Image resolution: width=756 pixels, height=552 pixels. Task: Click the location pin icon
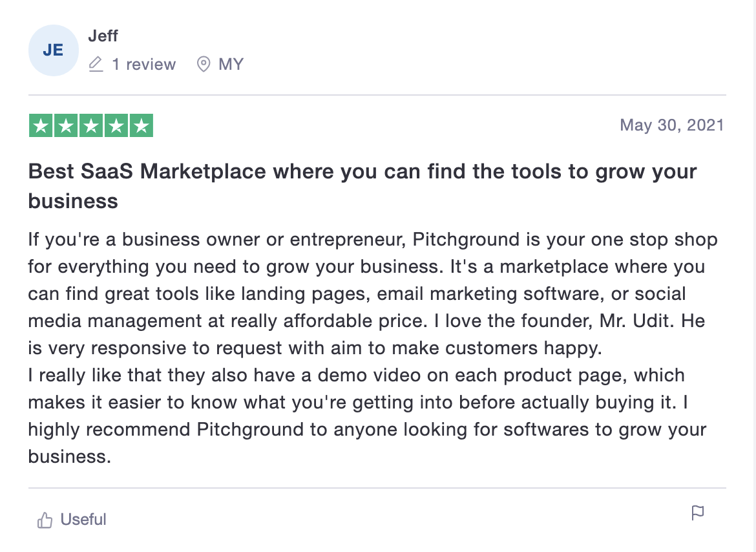(x=204, y=64)
